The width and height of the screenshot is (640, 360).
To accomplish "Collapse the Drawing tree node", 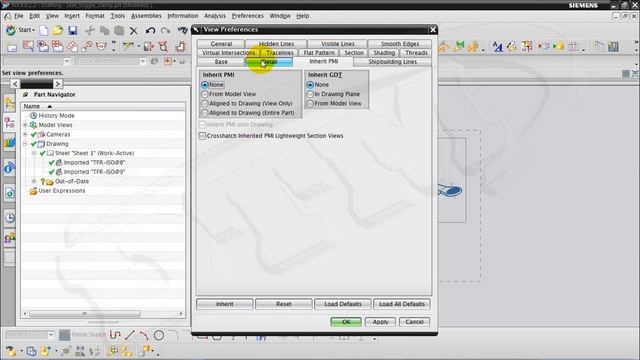I will 25,144.
